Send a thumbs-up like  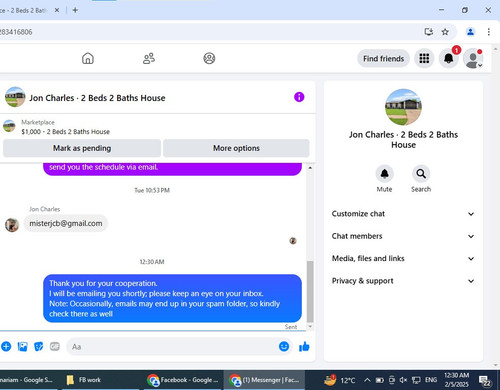pos(304,347)
